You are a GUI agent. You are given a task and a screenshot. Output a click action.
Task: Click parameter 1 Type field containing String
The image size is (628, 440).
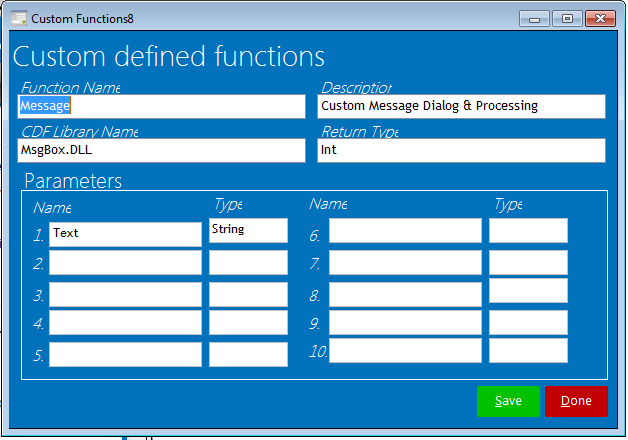(x=248, y=230)
